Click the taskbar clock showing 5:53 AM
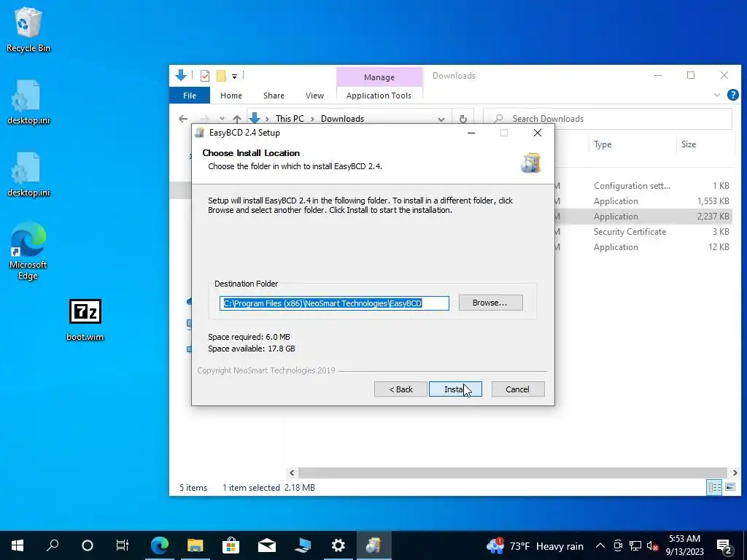 pyautogui.click(x=684, y=545)
